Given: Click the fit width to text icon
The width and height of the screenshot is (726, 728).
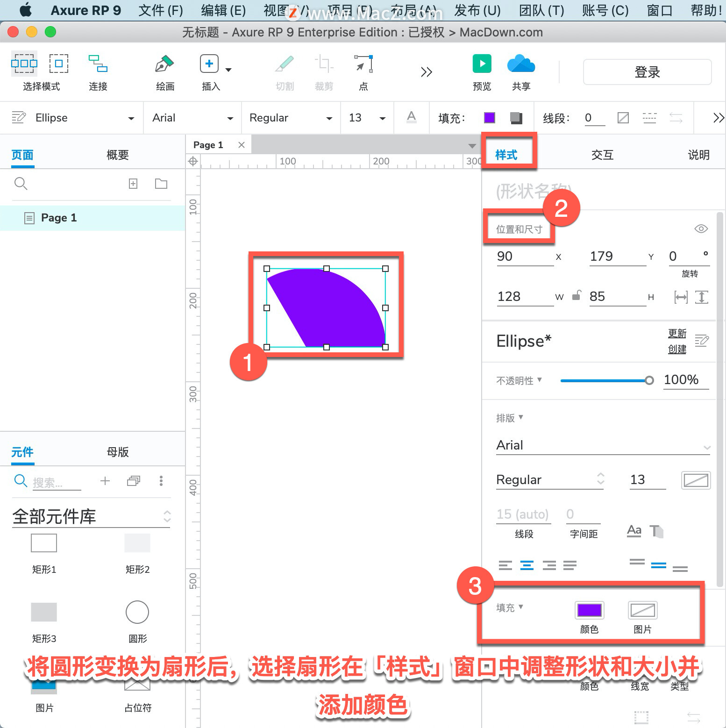Looking at the screenshot, I should click(681, 297).
